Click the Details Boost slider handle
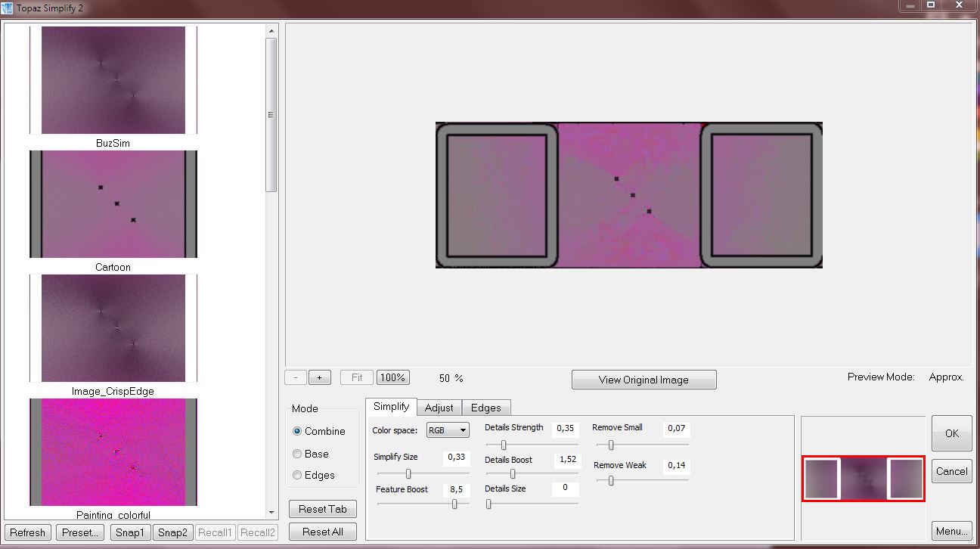The height and width of the screenshot is (549, 980). [x=513, y=474]
